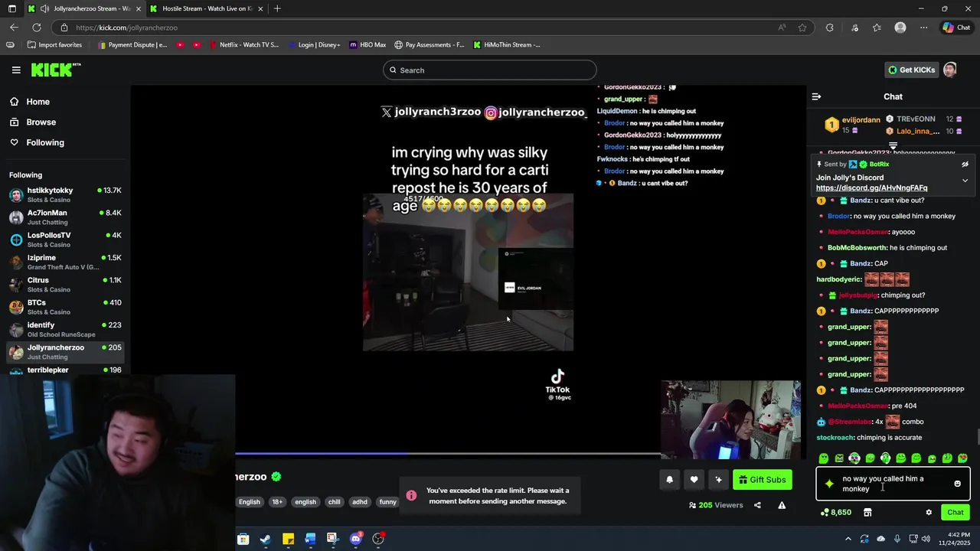Open the emote picker smiley in chat input
This screenshot has width=980, height=551.
957,484
